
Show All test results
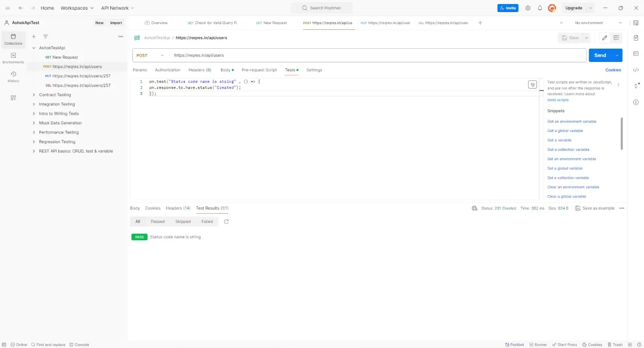[x=138, y=222]
